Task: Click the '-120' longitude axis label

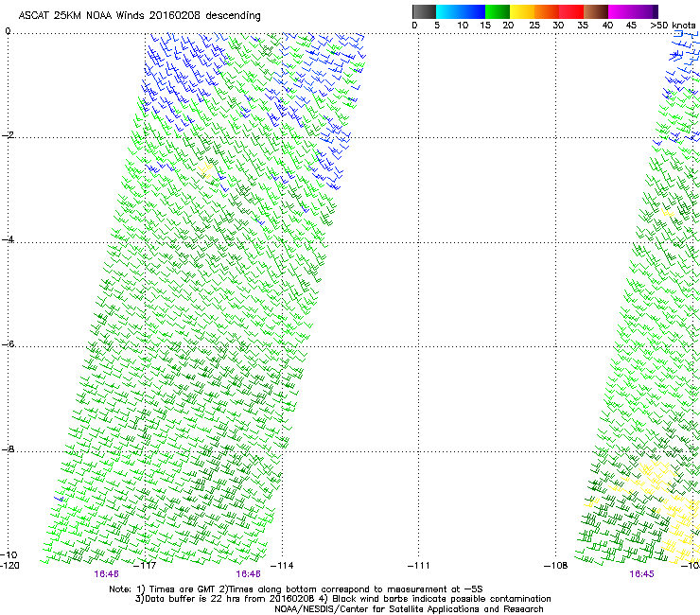Action: (9, 566)
